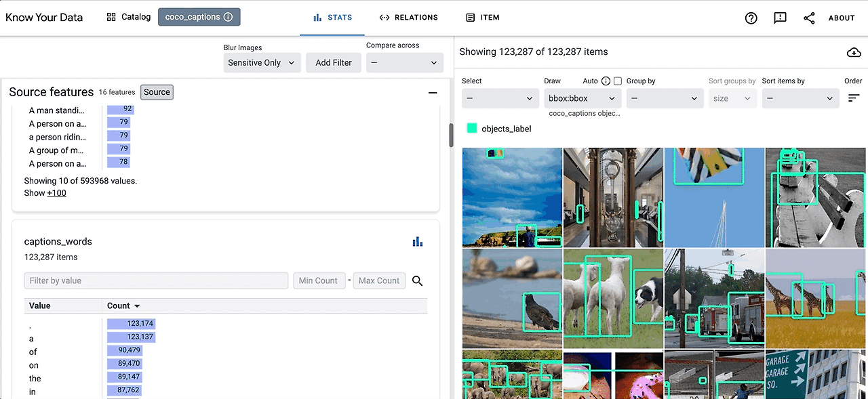Open the ocean cliff landscape thumbnail
This screenshot has height=399, width=868.
pyautogui.click(x=512, y=197)
